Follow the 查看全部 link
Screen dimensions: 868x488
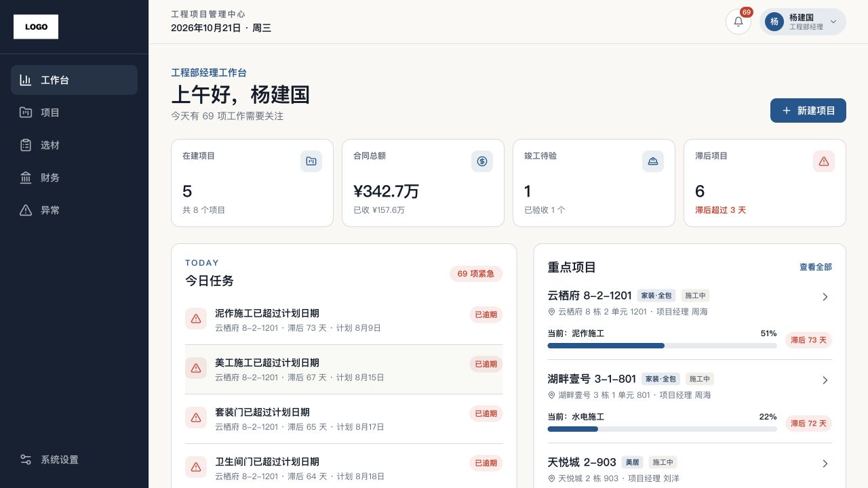point(816,267)
